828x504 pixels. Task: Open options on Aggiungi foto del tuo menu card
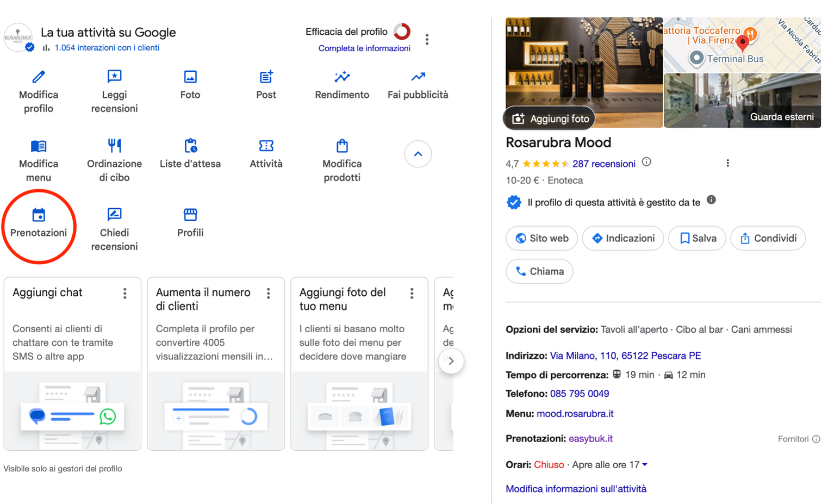click(412, 294)
